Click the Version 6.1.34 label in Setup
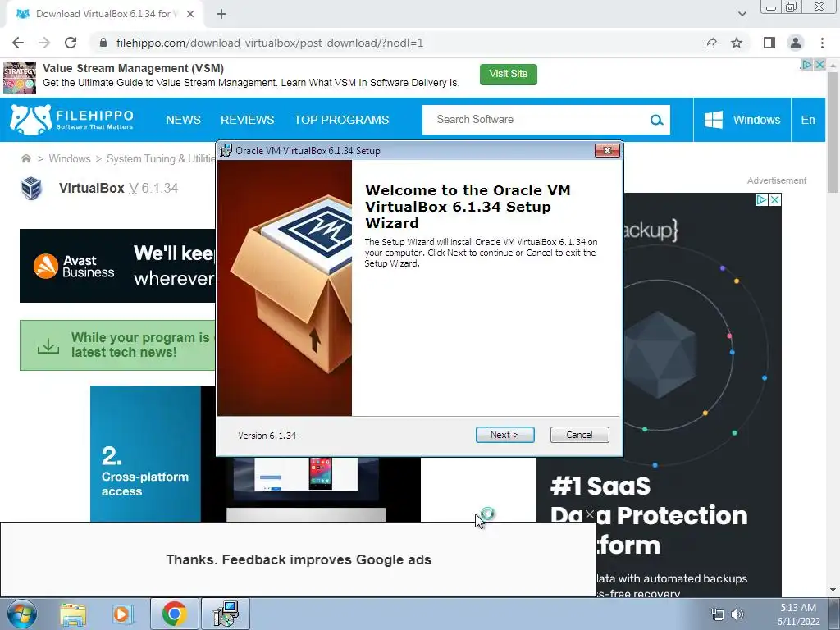 pos(267,436)
